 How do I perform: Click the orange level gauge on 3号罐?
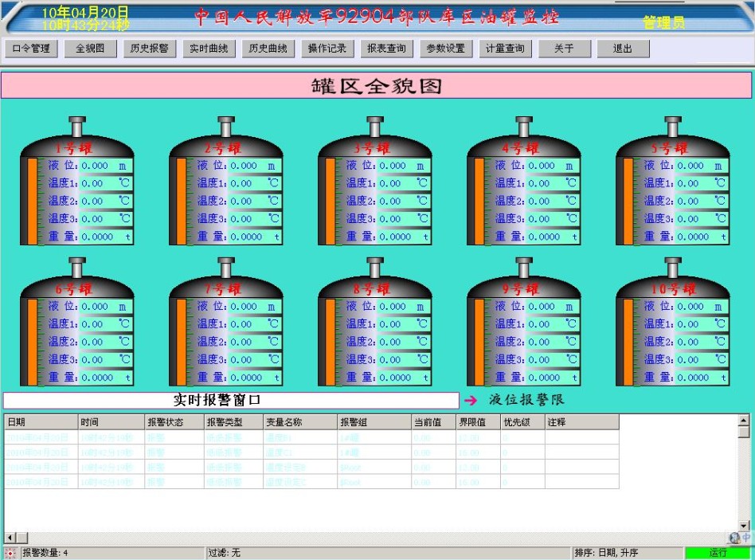coord(331,200)
